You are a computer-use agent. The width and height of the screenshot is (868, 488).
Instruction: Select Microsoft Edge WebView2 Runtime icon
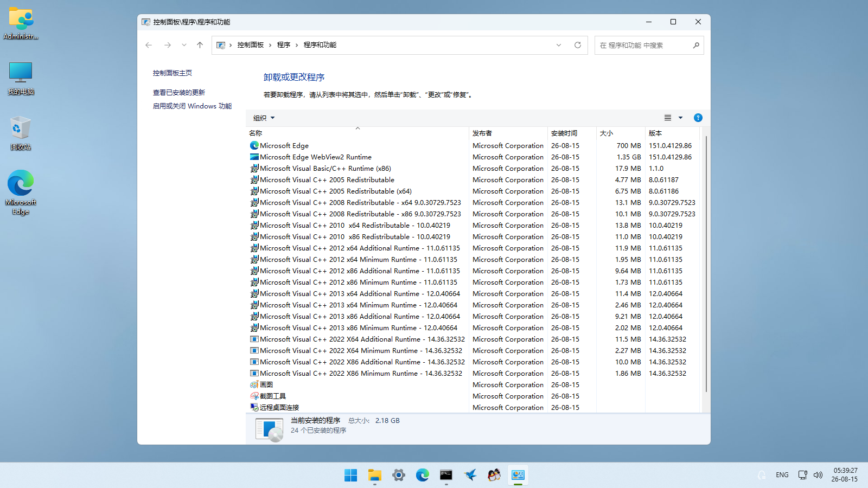pos(254,157)
